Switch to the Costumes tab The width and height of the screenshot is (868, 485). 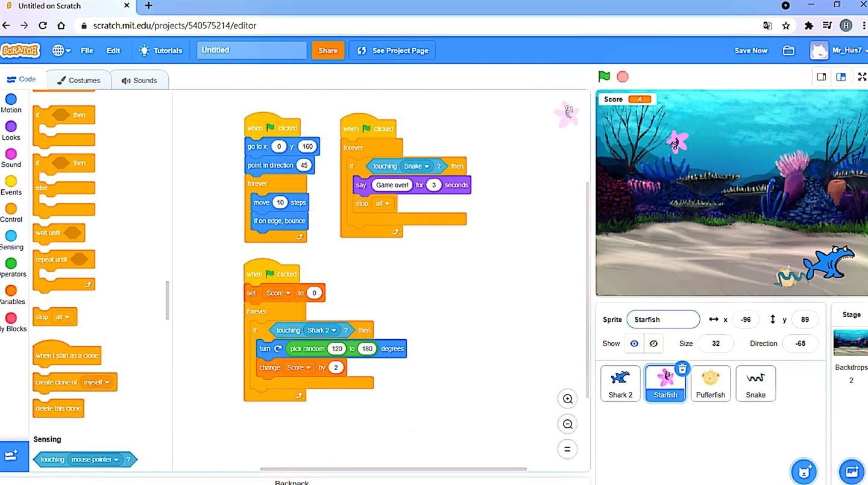pos(79,80)
